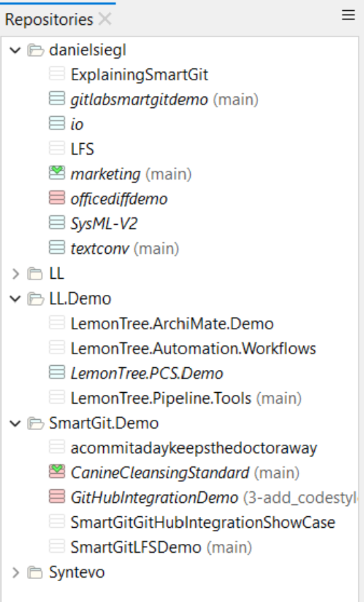364x602 pixels.
Task: Click the (main) label after CanineCleansingStandard
Action: pos(277,472)
